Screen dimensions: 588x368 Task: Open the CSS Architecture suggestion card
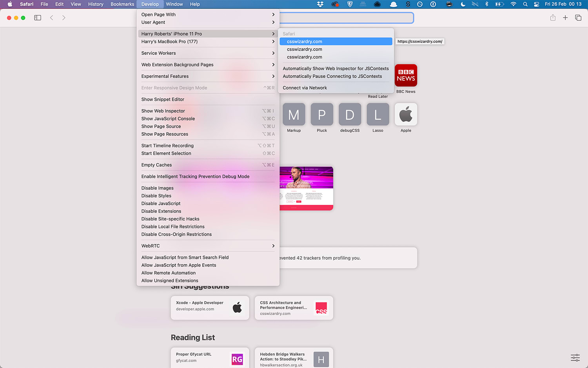point(294,308)
